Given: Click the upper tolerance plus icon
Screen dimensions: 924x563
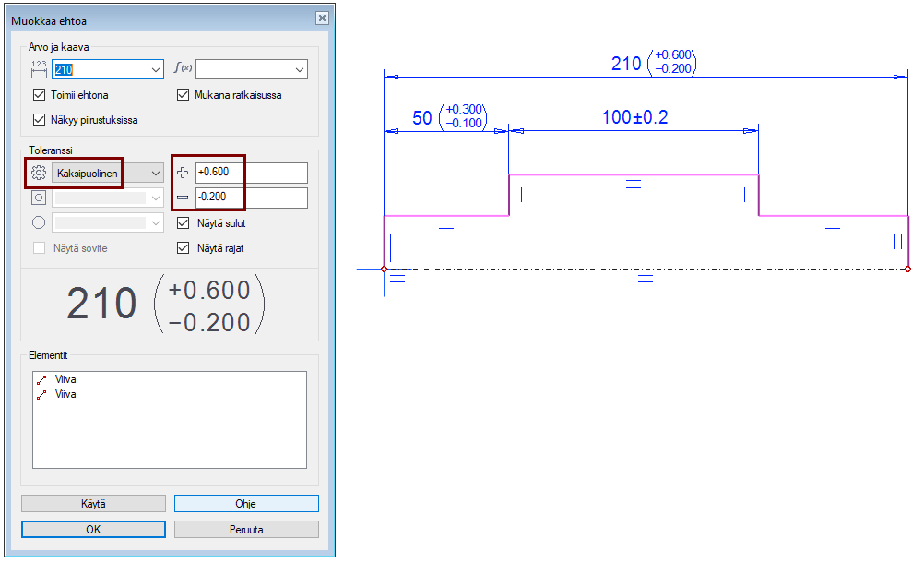Looking at the screenshot, I should 183,173.
